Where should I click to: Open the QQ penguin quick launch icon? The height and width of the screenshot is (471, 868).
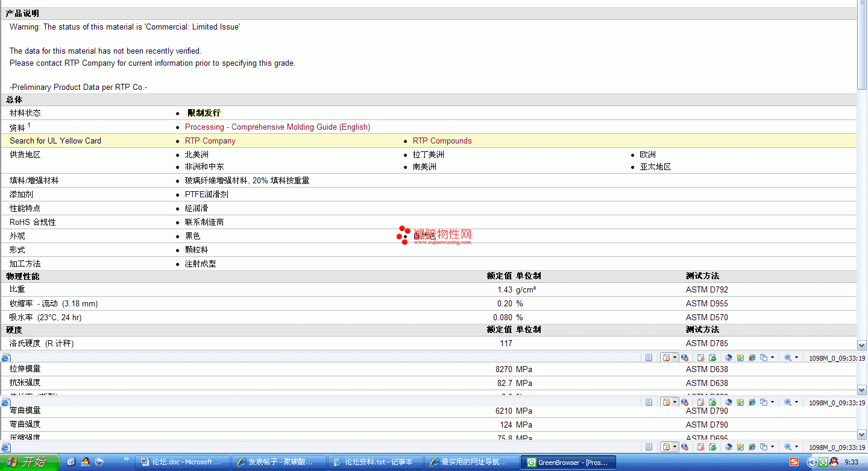[86, 462]
